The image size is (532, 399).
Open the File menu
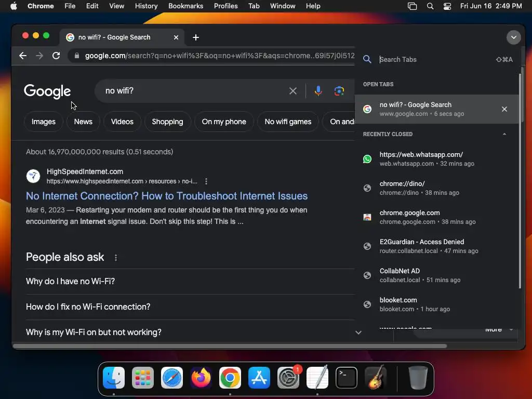(x=70, y=6)
